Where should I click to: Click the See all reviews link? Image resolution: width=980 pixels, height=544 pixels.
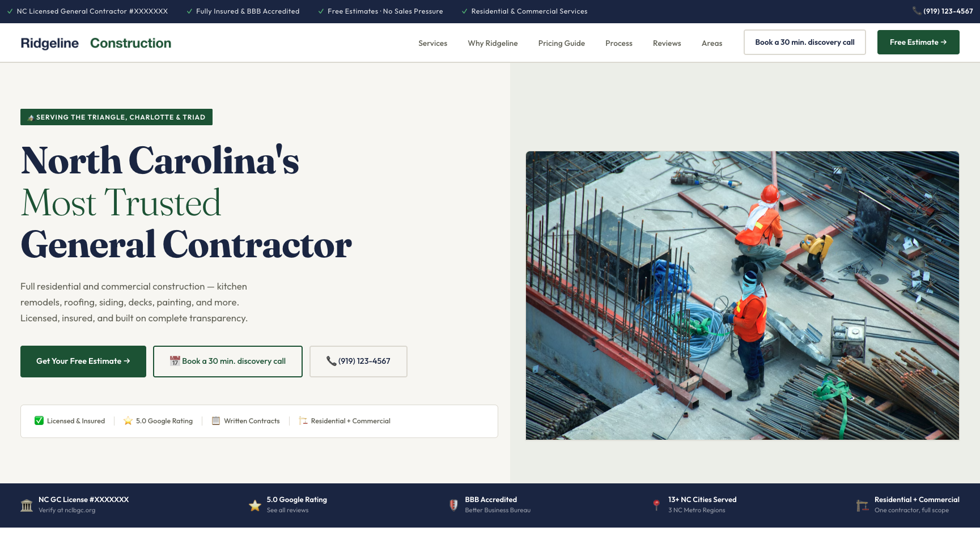287,510
